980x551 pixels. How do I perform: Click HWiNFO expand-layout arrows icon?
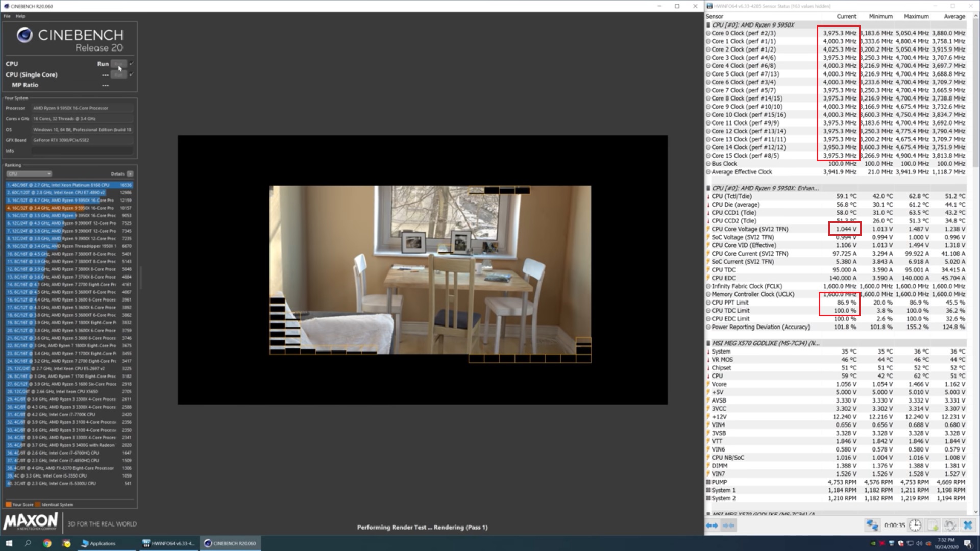pos(712,525)
